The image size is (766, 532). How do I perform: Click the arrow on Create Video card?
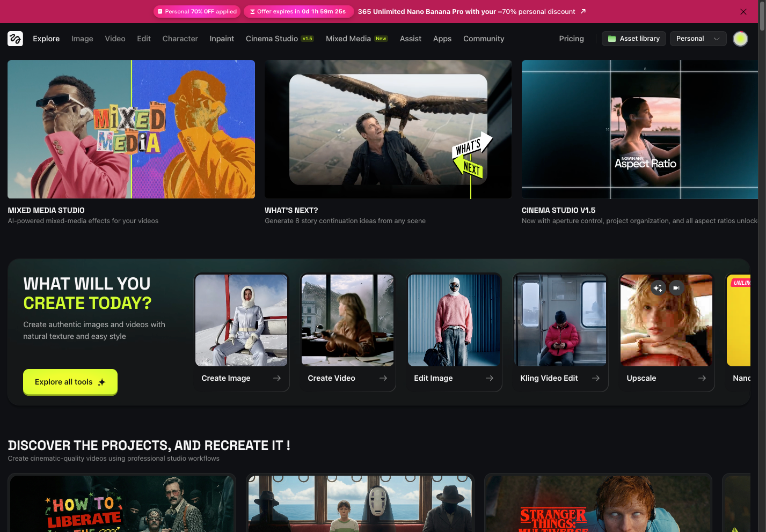tap(383, 378)
